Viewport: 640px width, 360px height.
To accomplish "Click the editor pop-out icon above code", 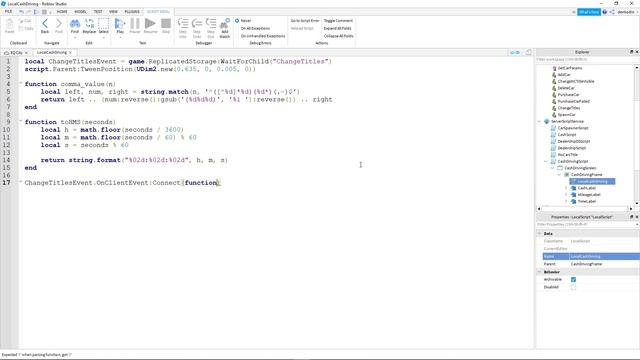I will point(529,52).
